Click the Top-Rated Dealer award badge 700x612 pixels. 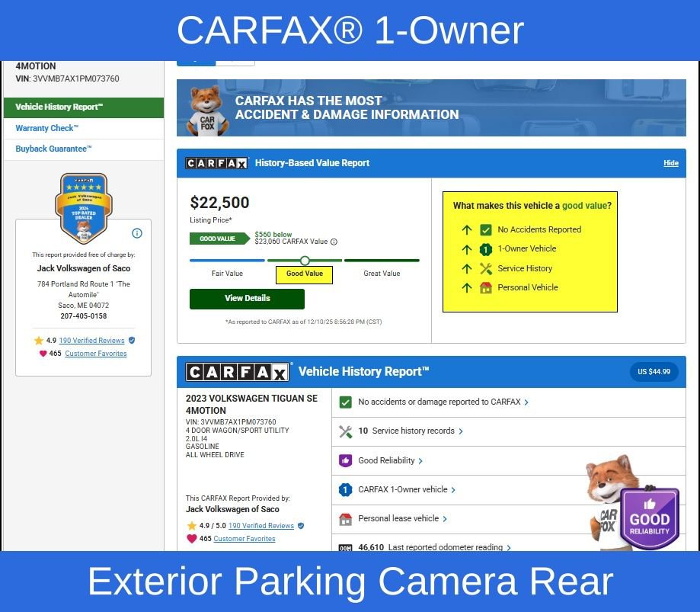[x=84, y=208]
